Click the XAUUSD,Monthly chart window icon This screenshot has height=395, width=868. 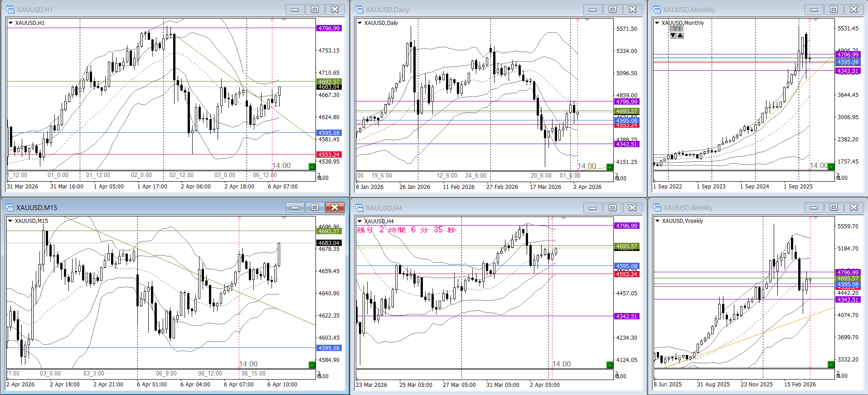[657, 10]
